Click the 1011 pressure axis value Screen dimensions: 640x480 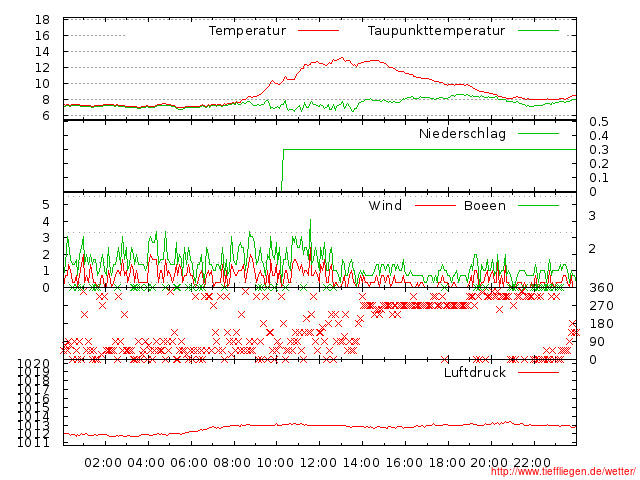point(34,442)
